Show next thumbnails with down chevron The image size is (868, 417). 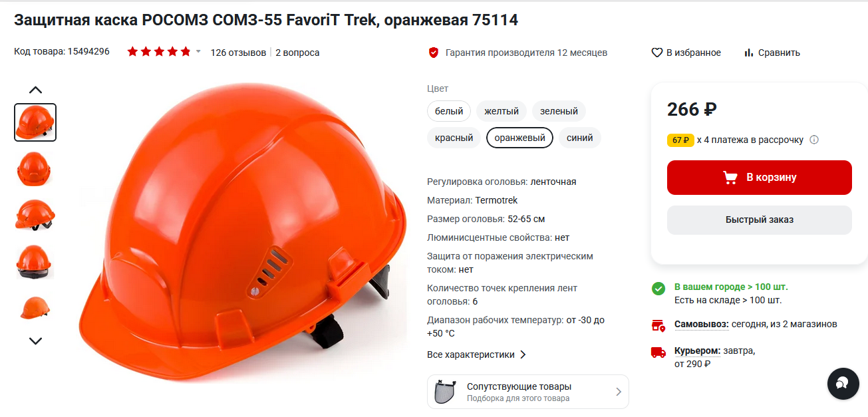tap(35, 341)
